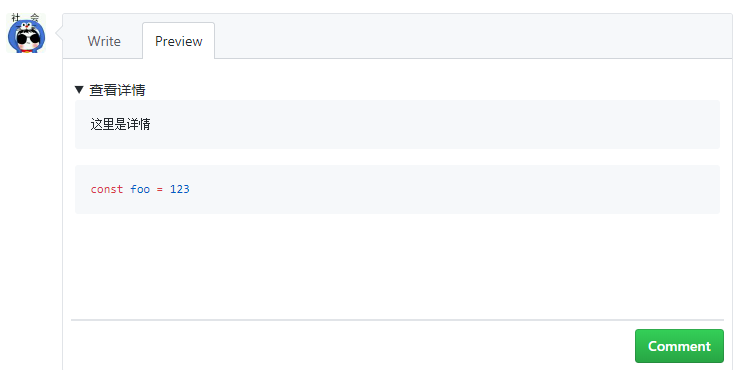Click the blue foo variable name
Image resolution: width=741 pixels, height=370 pixels.
[x=140, y=189]
